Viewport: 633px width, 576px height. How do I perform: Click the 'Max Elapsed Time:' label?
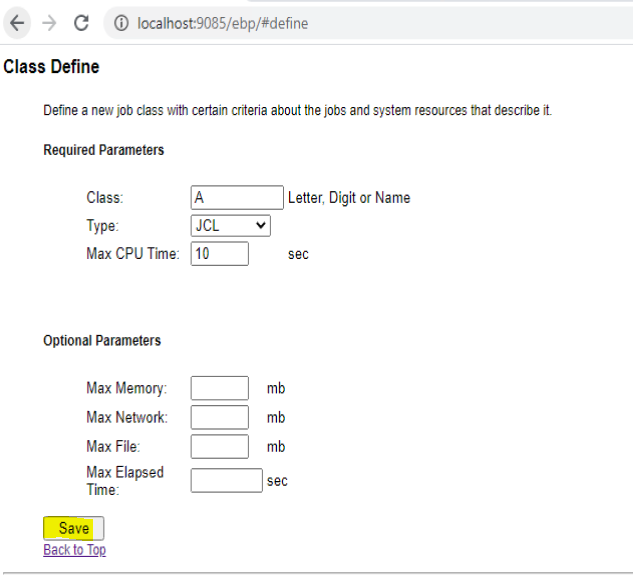point(125,481)
